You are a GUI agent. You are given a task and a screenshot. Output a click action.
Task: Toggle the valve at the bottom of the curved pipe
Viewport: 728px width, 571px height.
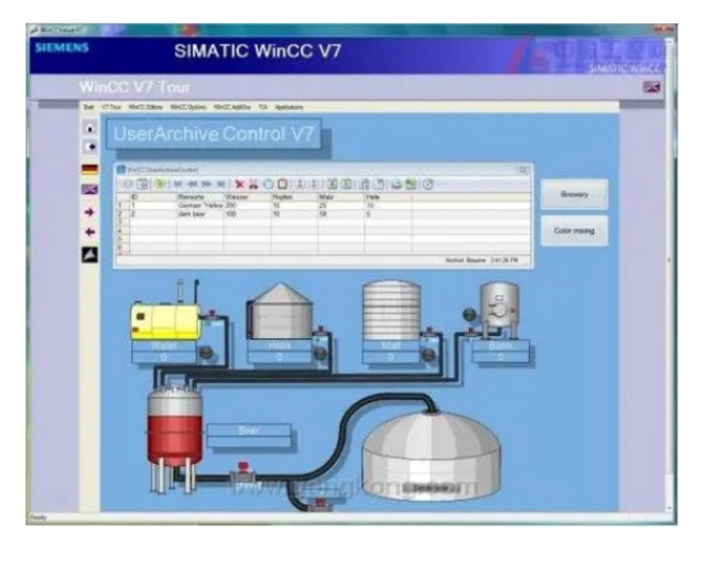point(320,504)
